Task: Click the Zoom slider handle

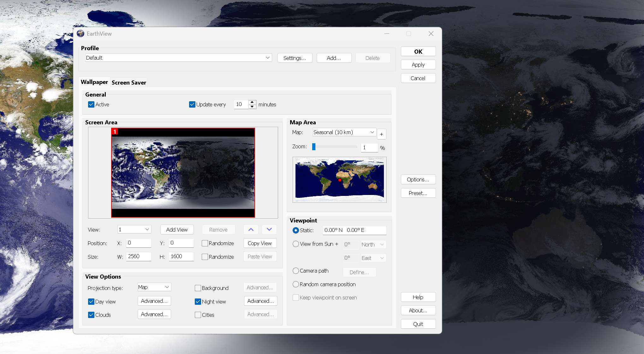Action: [314, 147]
